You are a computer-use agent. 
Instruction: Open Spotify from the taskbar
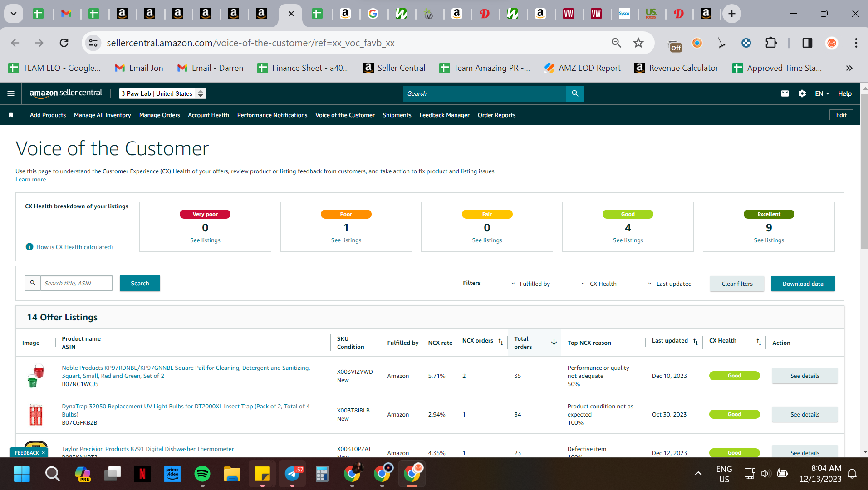[202, 474]
